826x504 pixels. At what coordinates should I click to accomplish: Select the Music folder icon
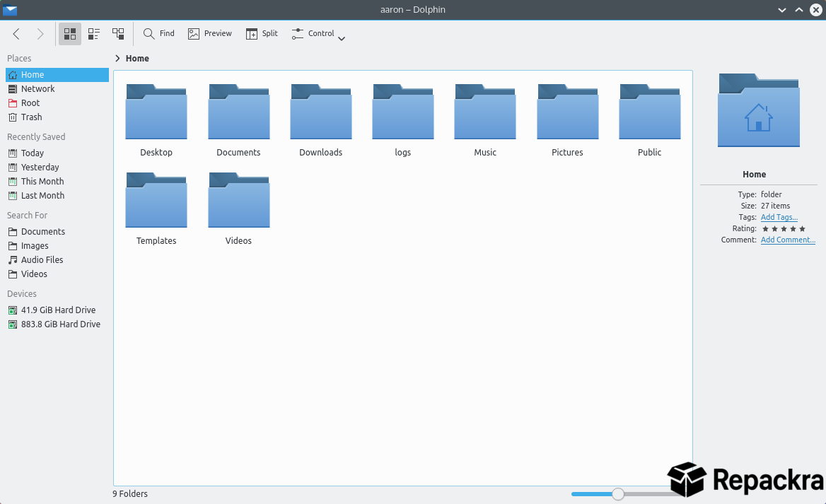(x=485, y=112)
